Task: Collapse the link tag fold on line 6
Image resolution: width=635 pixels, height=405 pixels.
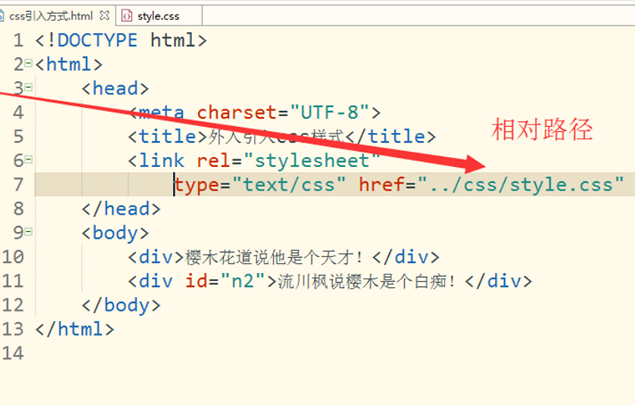Action: click(28, 160)
